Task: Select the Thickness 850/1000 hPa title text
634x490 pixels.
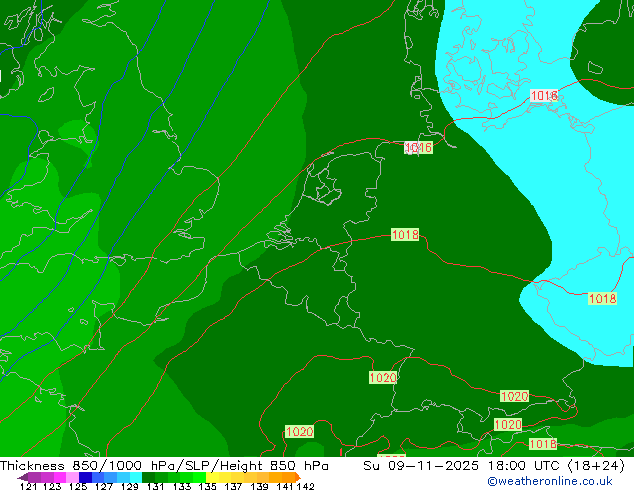Action: point(87,466)
